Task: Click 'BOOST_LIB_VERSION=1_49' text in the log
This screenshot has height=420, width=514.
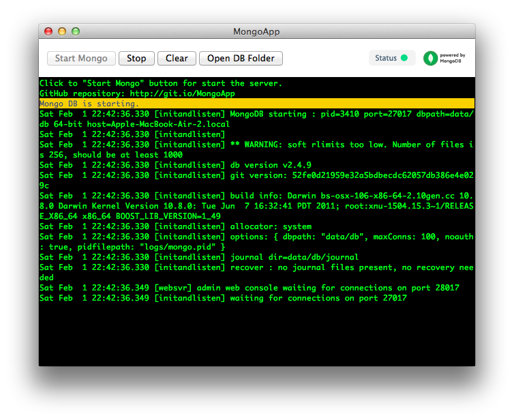Action: (168, 216)
